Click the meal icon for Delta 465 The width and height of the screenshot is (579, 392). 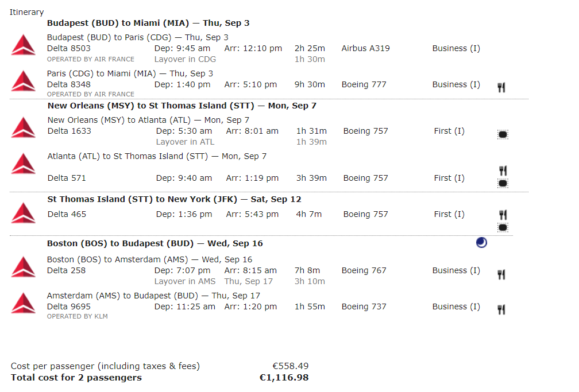tap(503, 215)
